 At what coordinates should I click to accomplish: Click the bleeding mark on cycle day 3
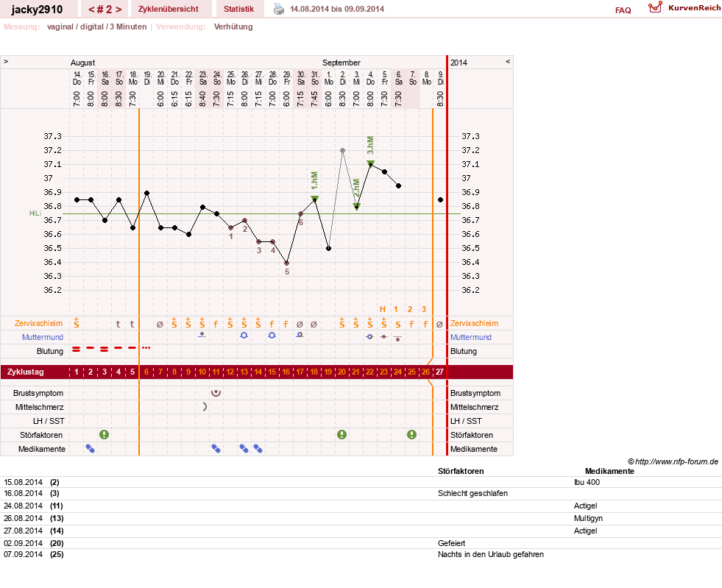(x=105, y=350)
